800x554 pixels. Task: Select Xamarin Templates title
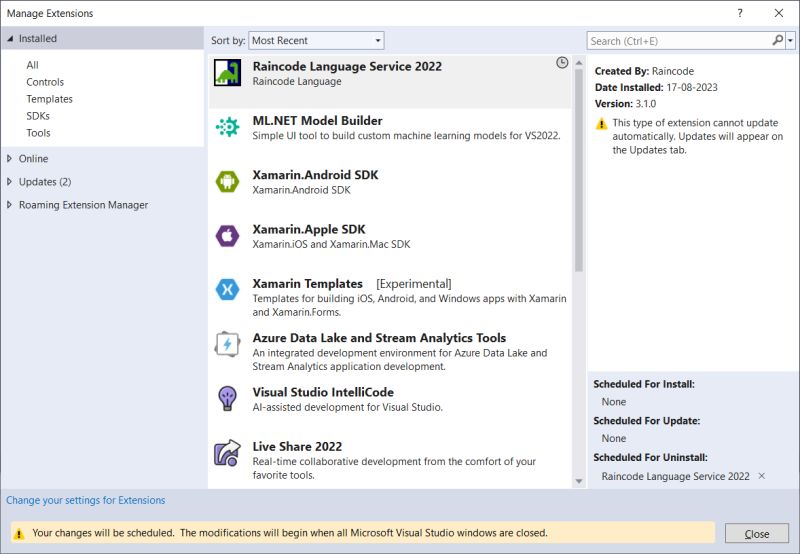(308, 284)
